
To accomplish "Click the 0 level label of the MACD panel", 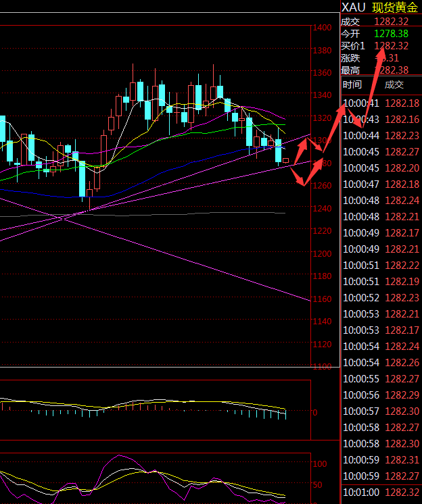I will click(x=315, y=412).
